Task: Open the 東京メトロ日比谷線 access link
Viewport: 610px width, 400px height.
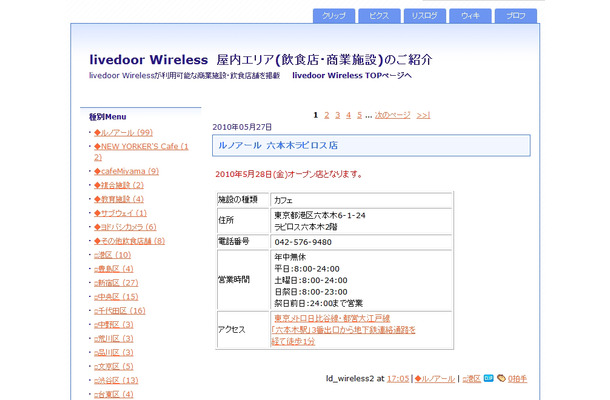Action: (x=331, y=318)
